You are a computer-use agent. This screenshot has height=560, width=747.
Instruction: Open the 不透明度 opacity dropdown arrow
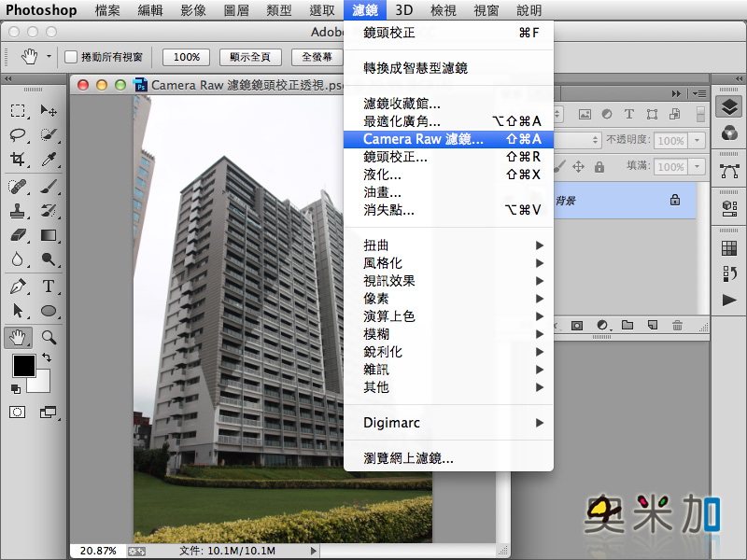(697, 141)
